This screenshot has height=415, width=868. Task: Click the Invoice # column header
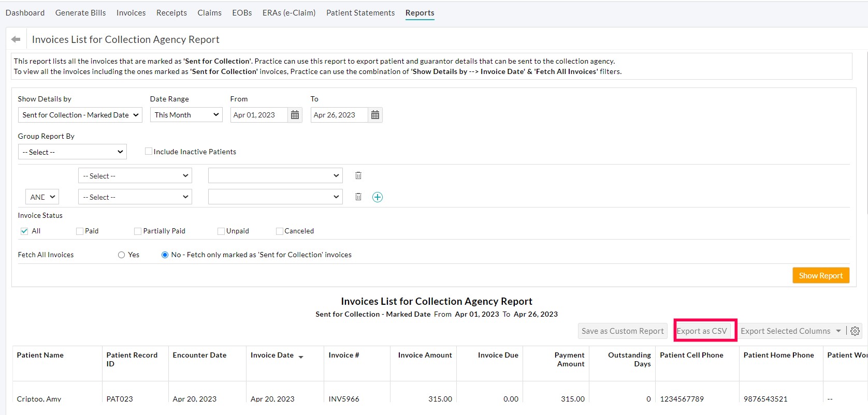click(344, 355)
